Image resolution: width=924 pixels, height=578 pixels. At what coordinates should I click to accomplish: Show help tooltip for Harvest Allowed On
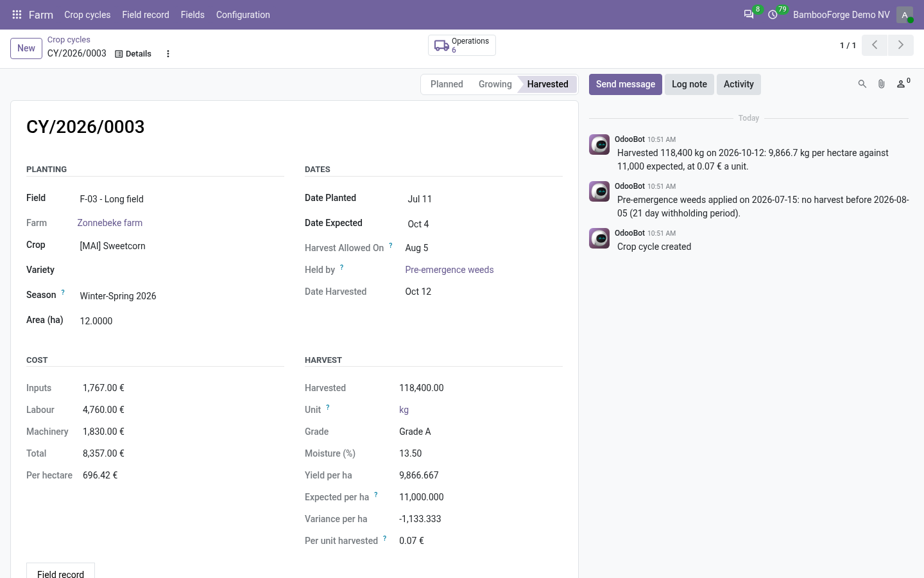pyautogui.click(x=391, y=245)
